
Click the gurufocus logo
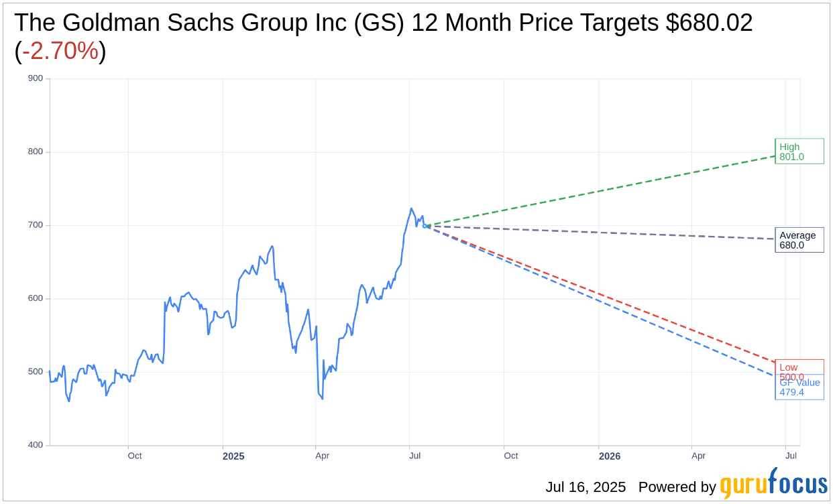point(773,485)
